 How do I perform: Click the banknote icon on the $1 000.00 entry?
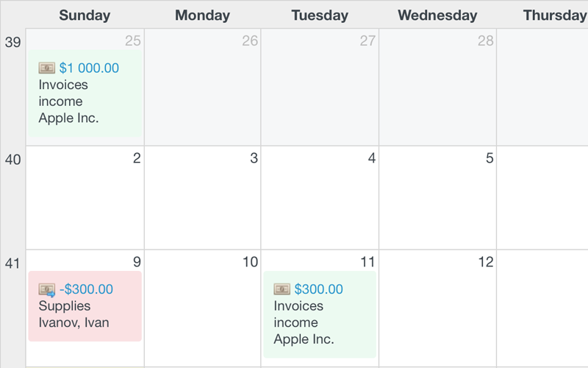click(47, 68)
